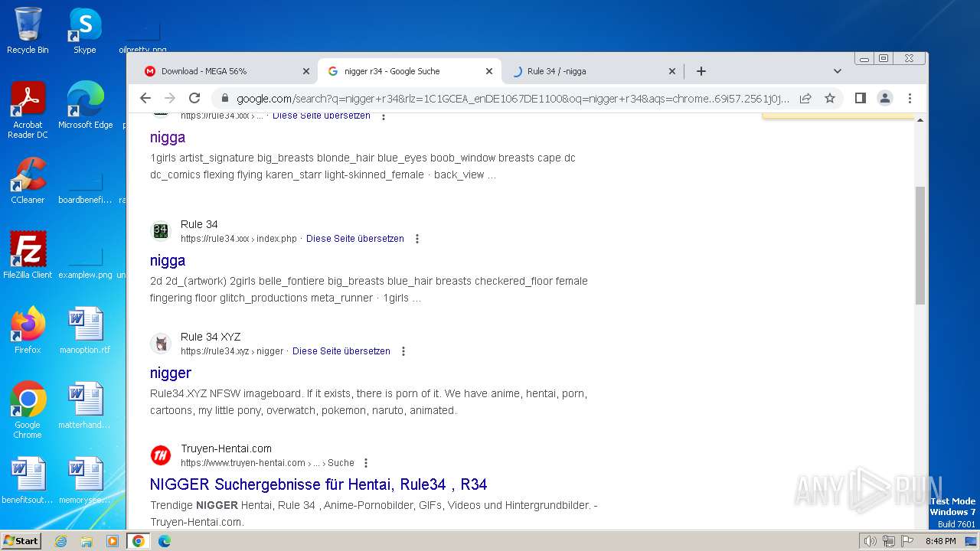Screen dimensions: 980x551
Task: Select the CCleaner desktop shortcut
Action: point(28,181)
